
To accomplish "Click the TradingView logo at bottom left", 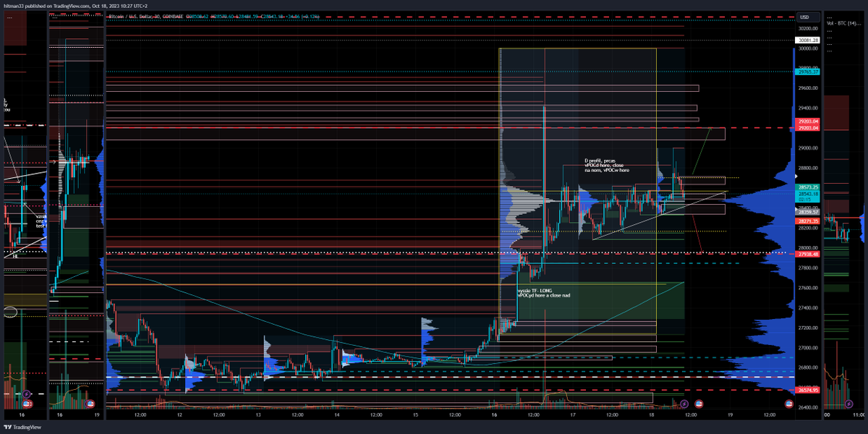I will (22, 427).
